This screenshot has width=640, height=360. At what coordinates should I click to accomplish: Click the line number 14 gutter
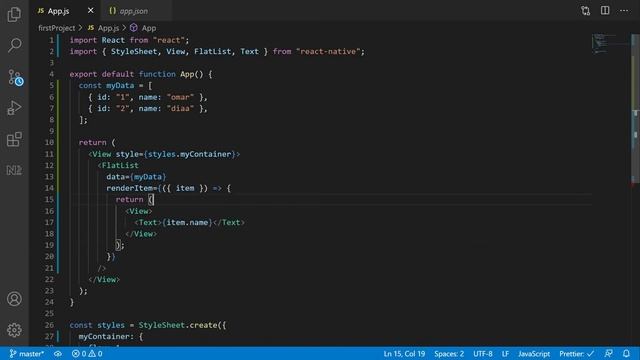click(49, 188)
